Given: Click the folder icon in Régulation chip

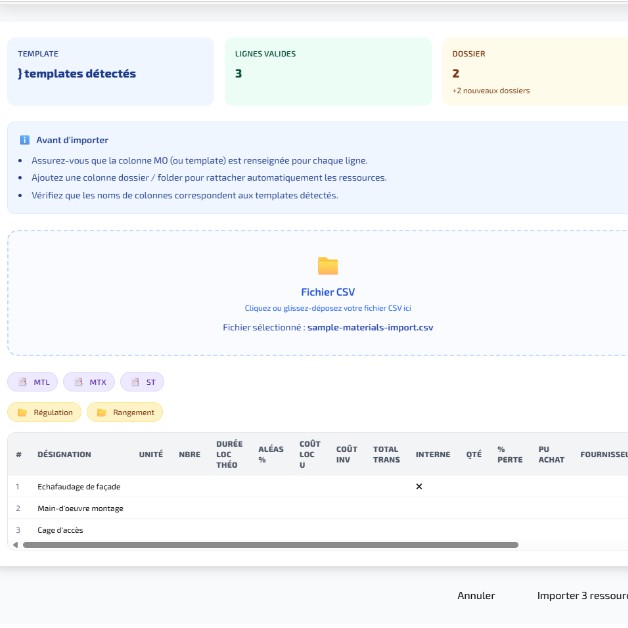Looking at the screenshot, I should (22, 412).
